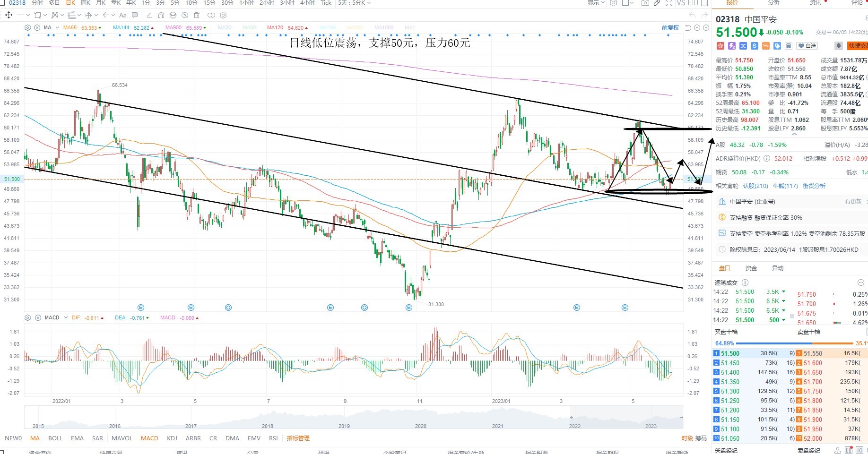Image resolution: width=868 pixels, height=454 pixels.
Task: Open the comment bubble annotation tool
Action: [135, 15]
